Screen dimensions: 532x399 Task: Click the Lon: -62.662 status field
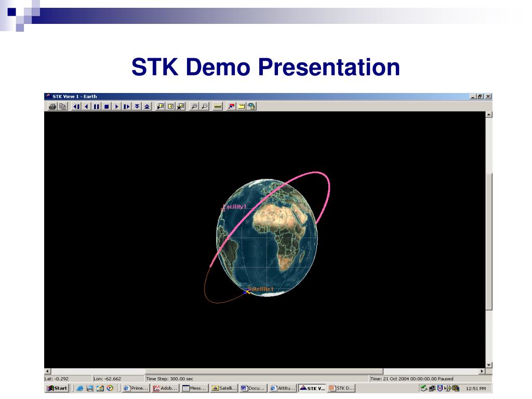[x=119, y=379]
